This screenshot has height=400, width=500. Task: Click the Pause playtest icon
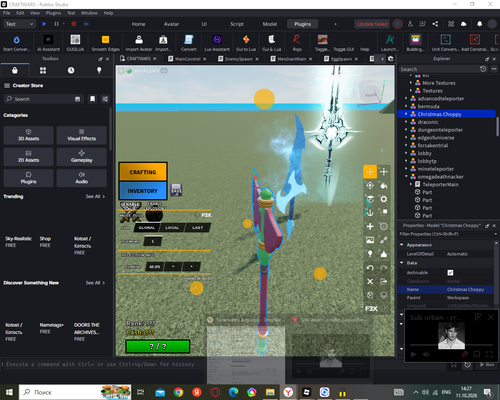(x=56, y=24)
